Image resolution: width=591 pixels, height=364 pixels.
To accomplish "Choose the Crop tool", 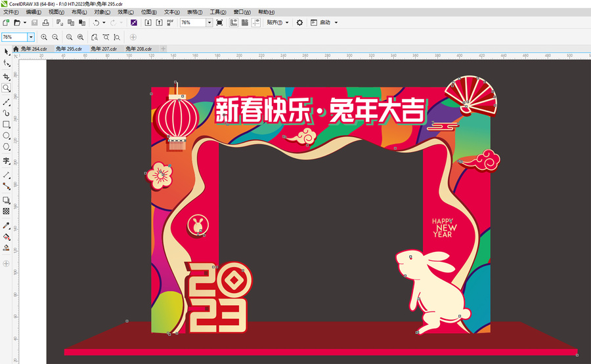I will pos(6,77).
